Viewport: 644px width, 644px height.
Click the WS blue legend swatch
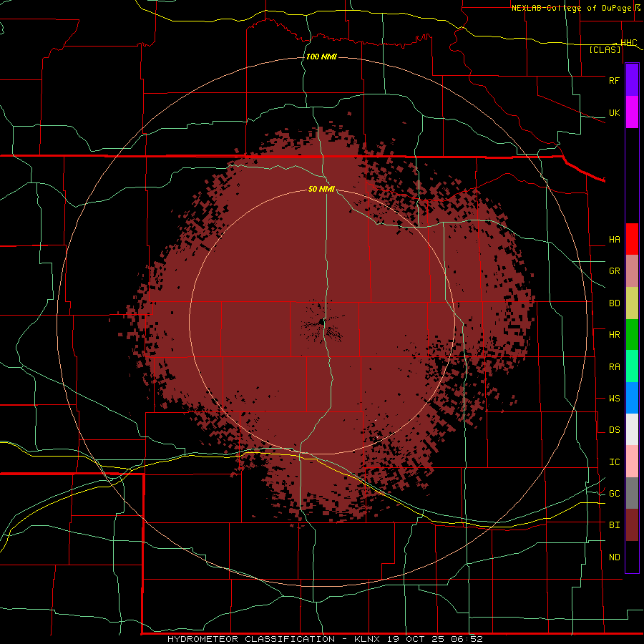pos(632,398)
